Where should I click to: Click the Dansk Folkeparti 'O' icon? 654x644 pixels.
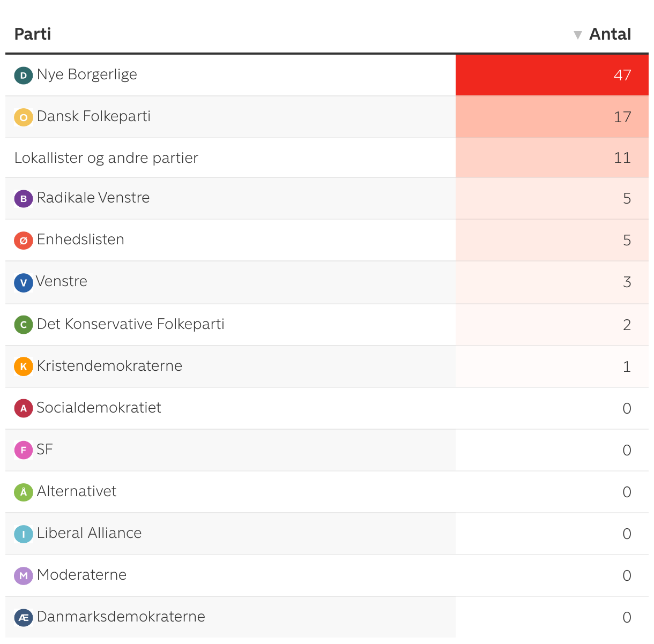[x=24, y=117]
